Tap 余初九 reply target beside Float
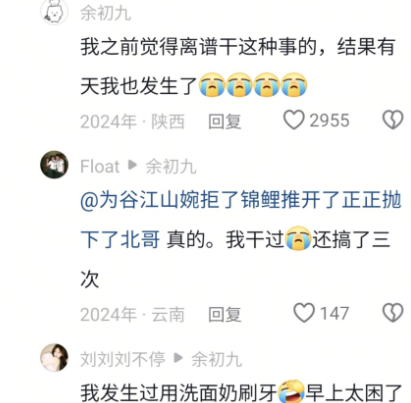The width and height of the screenshot is (411, 403). click(171, 166)
